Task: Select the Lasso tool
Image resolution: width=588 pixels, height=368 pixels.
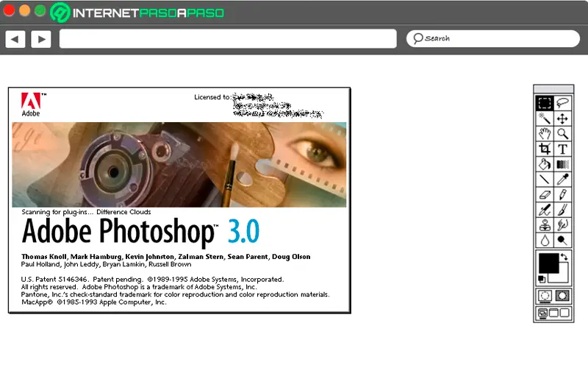Action: tap(562, 103)
